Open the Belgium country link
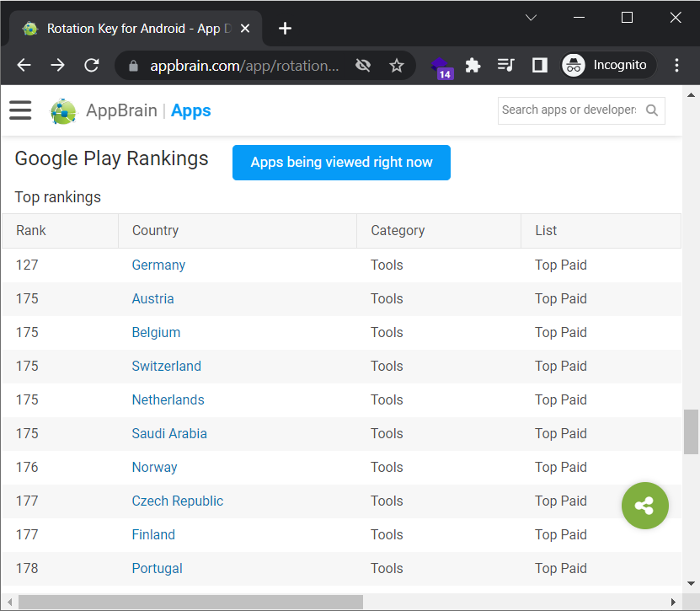 click(x=156, y=332)
